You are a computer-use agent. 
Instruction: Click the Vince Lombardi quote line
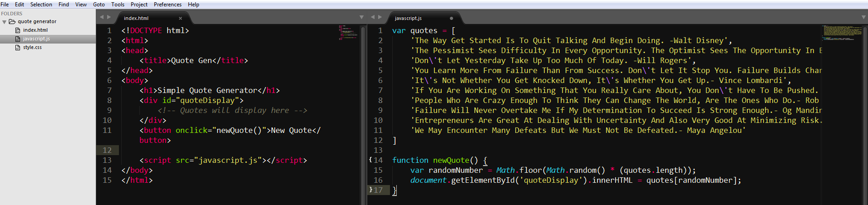point(601,80)
